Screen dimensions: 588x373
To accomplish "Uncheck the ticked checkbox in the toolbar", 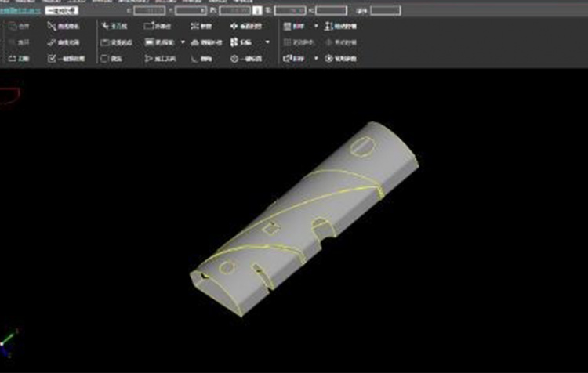I will click(52, 59).
